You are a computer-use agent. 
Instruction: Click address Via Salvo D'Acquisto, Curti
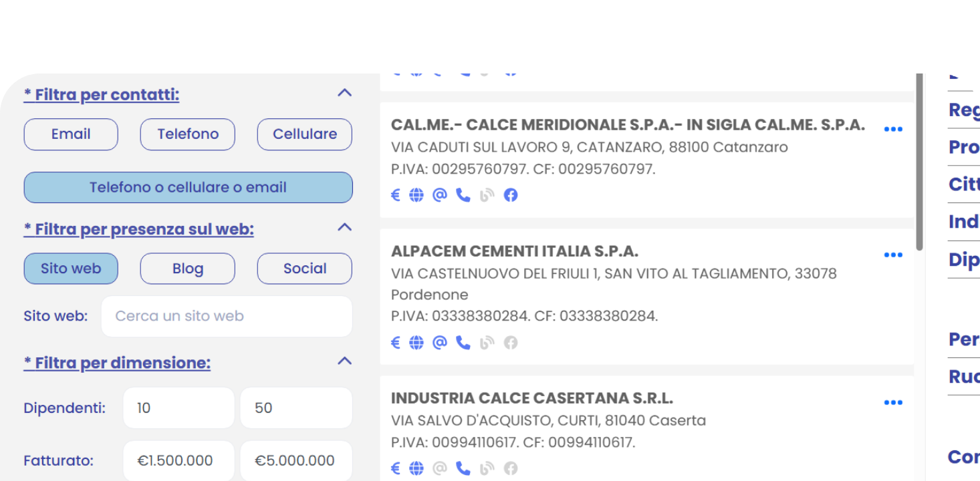[x=548, y=421]
